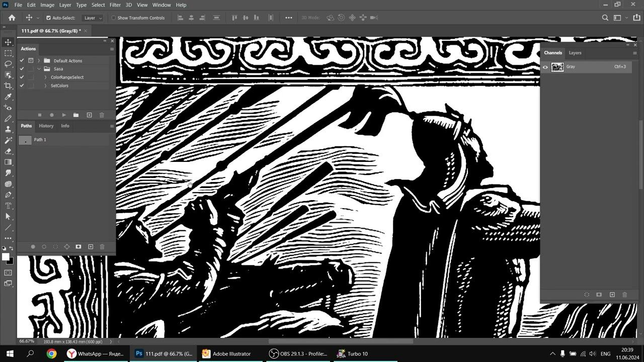Fill path with foreground color
The image size is (644, 362).
click(33, 247)
